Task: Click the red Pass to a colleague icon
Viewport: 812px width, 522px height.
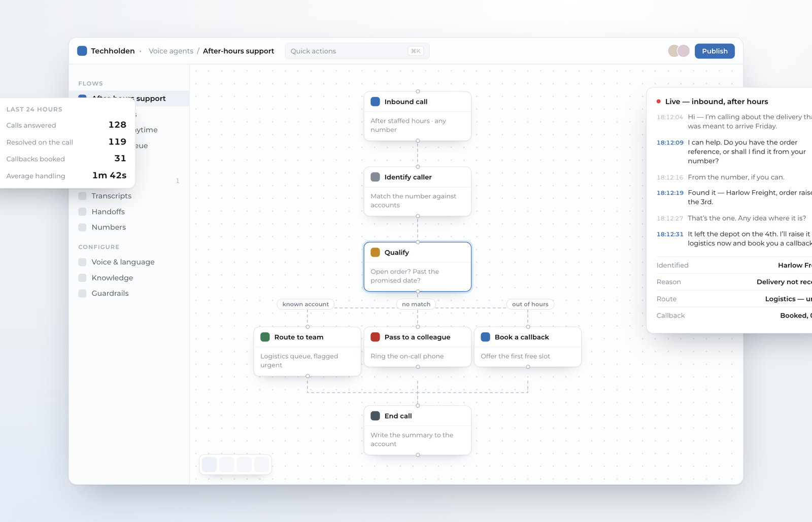Action: 375,337
